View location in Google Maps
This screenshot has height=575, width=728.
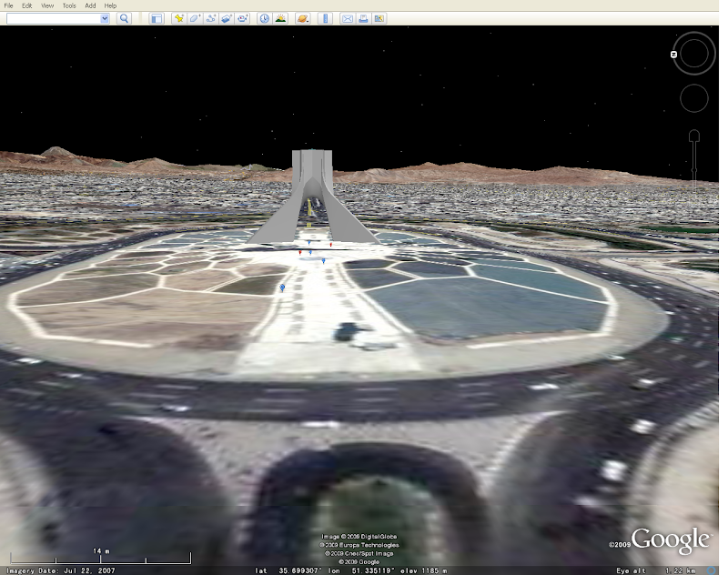(x=379, y=18)
